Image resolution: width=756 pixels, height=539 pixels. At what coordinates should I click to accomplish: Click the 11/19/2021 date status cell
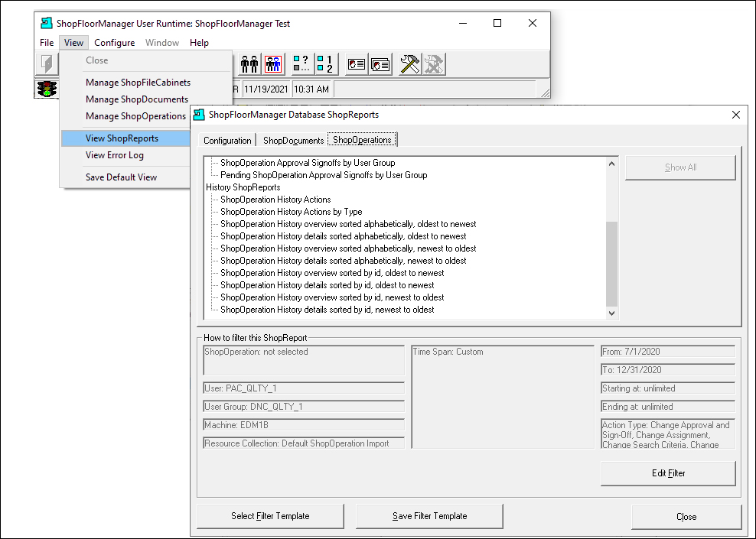266,89
